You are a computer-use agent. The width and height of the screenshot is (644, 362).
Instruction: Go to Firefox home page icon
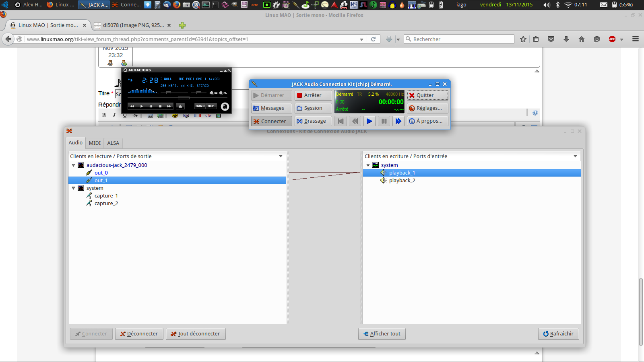pyautogui.click(x=582, y=39)
